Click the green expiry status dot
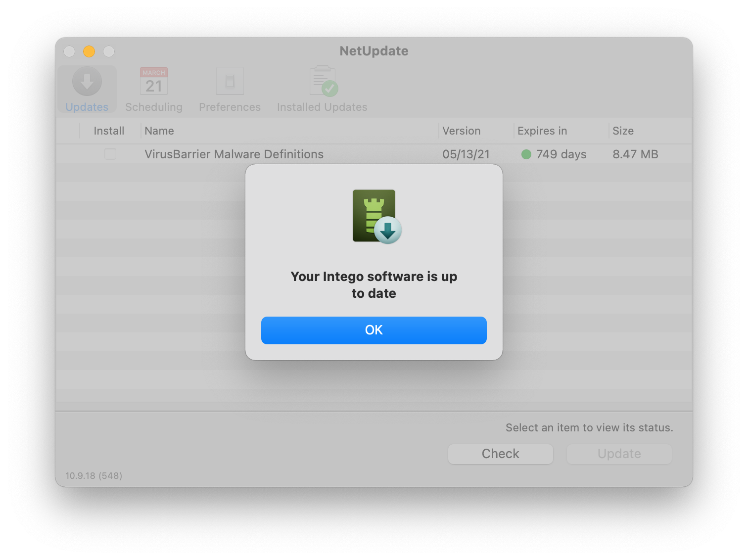This screenshot has width=748, height=560. click(526, 154)
